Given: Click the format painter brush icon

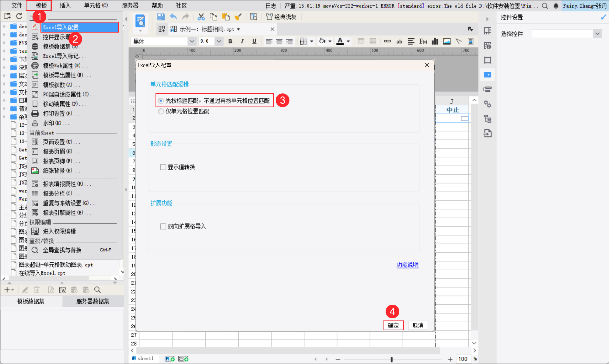Looking at the screenshot, I should pos(238,17).
